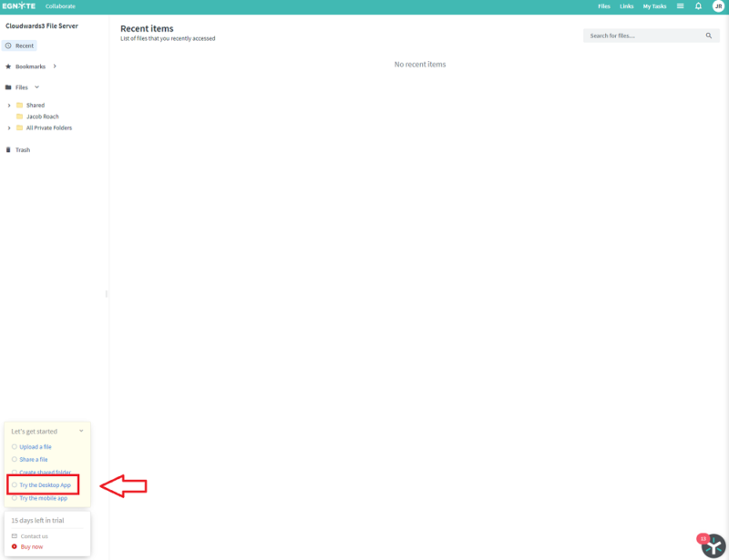Open Trash in the sidebar
The image size is (729, 560).
tap(22, 150)
